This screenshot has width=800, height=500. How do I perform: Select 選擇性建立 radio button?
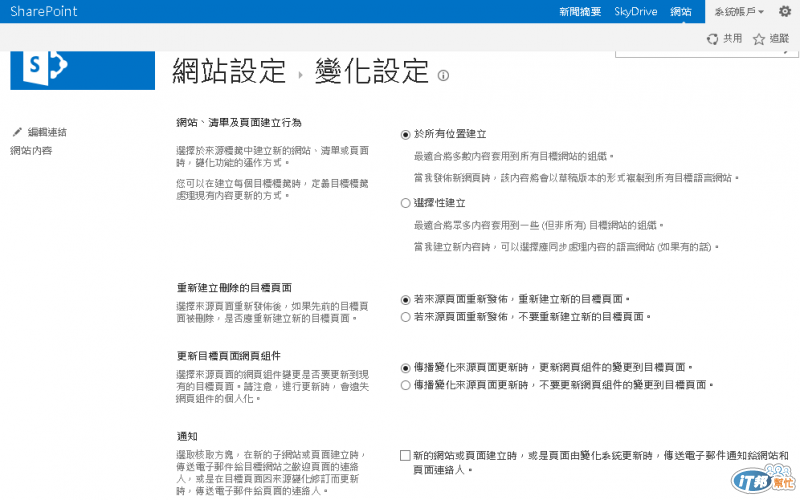point(406,203)
